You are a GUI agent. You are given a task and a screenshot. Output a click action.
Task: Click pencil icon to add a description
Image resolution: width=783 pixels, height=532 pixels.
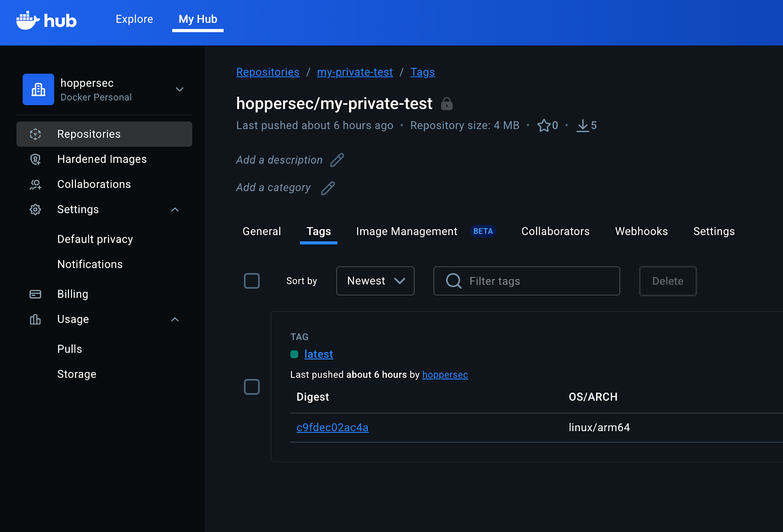pos(337,160)
